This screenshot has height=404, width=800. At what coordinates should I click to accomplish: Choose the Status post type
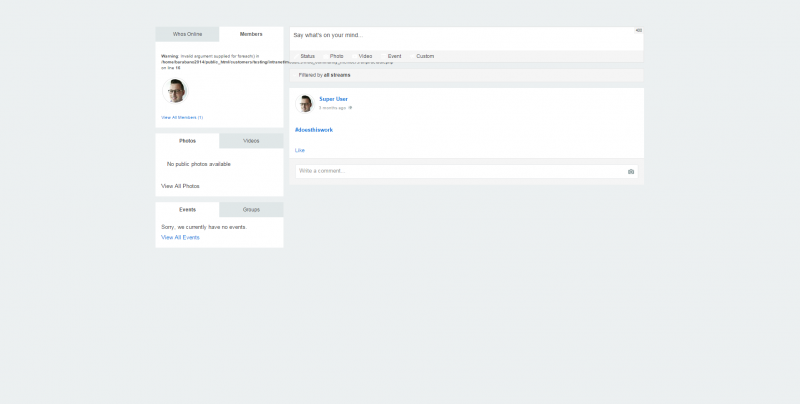pos(307,56)
